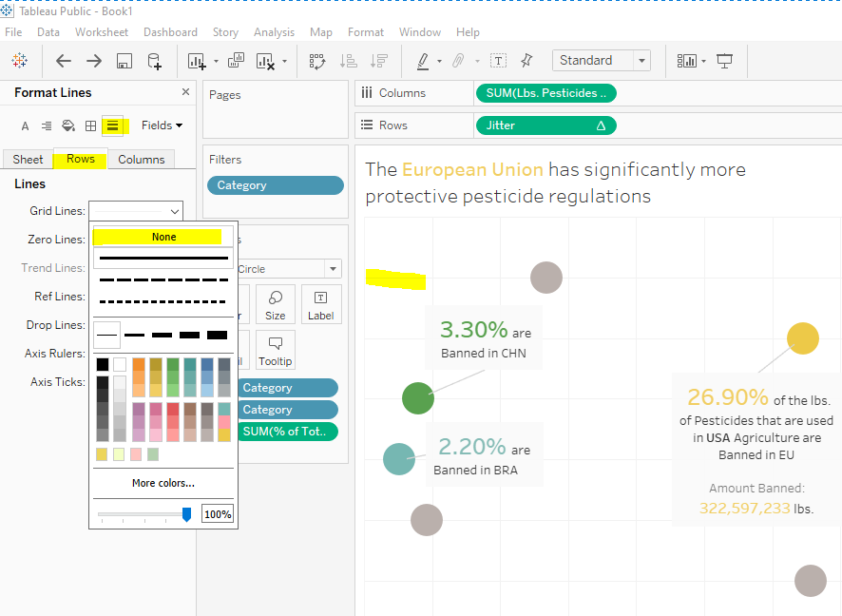The width and height of the screenshot is (842, 616).
Task: Click the green CHN circle mark
Action: click(x=418, y=398)
